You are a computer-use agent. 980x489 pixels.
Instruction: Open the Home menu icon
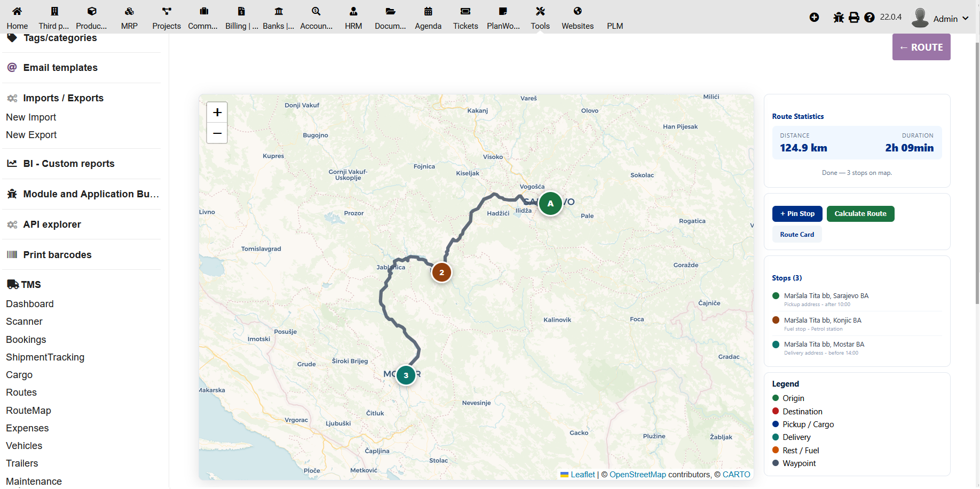click(x=17, y=11)
